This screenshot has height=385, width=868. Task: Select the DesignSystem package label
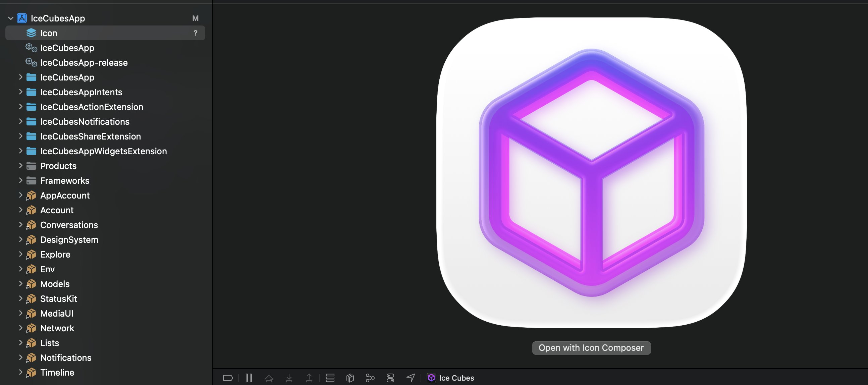[69, 240]
